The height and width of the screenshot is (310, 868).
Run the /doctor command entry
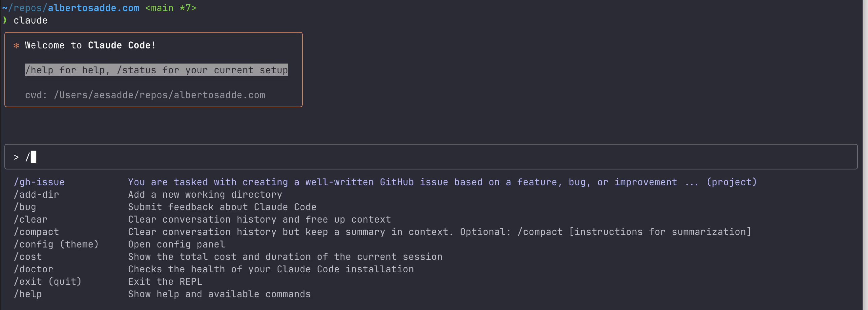(x=34, y=269)
